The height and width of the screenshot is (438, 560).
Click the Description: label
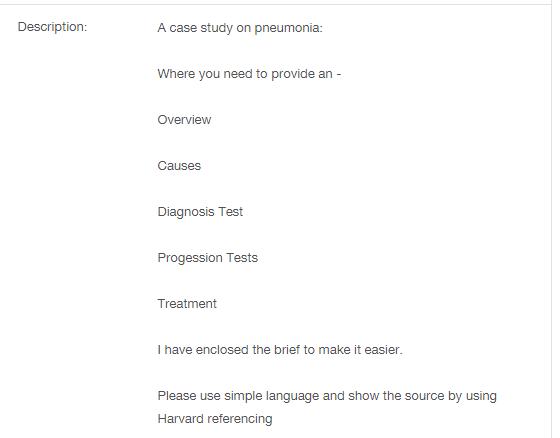pos(52,27)
